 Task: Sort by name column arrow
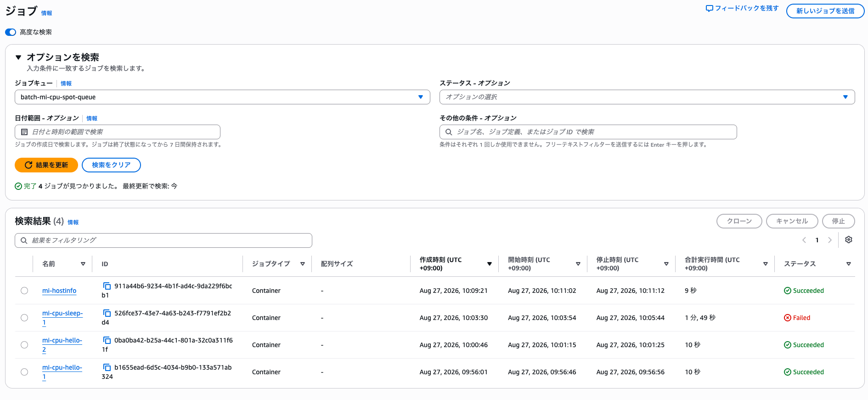83,264
